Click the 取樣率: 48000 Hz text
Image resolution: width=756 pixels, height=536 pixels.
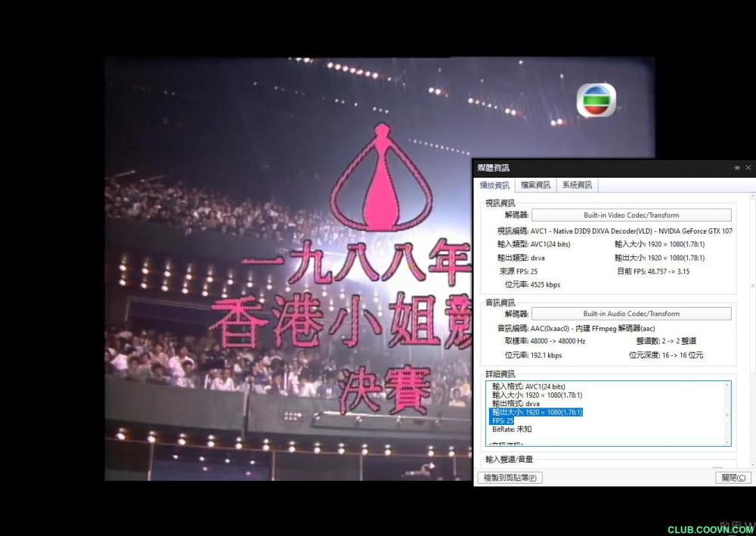[545, 341]
